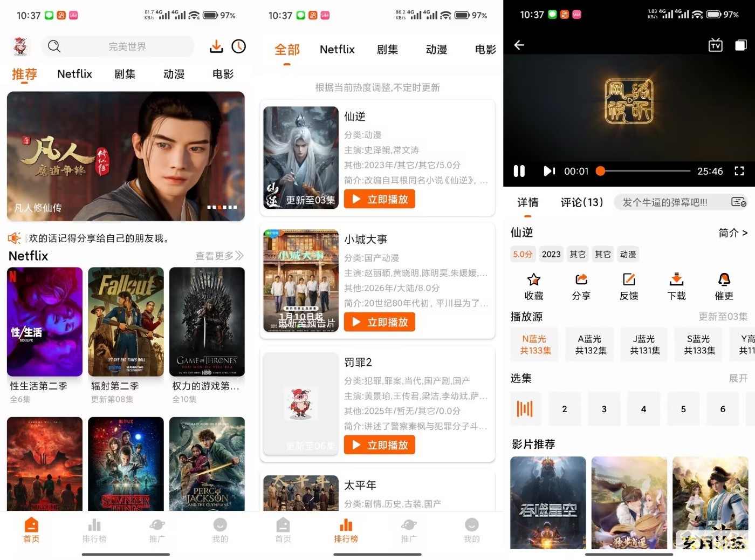Screen dimensions: 755x560
Task: Expand the 简介 synopsis section
Action: [x=732, y=233]
